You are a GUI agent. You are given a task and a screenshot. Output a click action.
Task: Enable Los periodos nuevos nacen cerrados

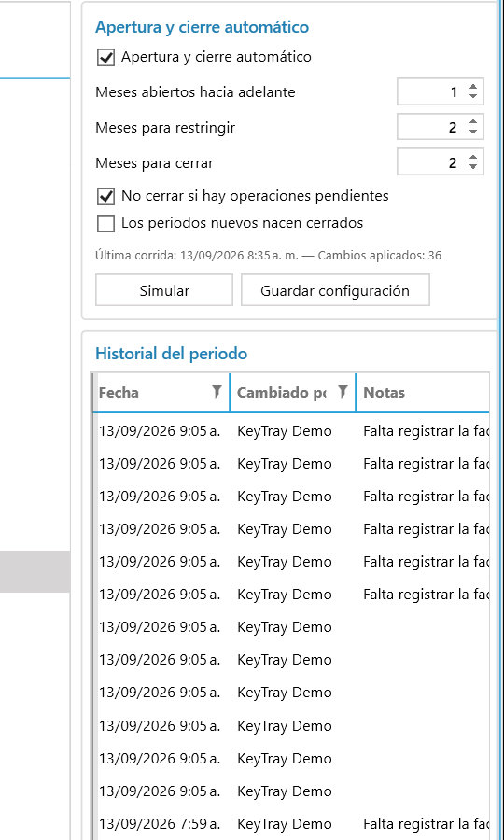tap(105, 223)
